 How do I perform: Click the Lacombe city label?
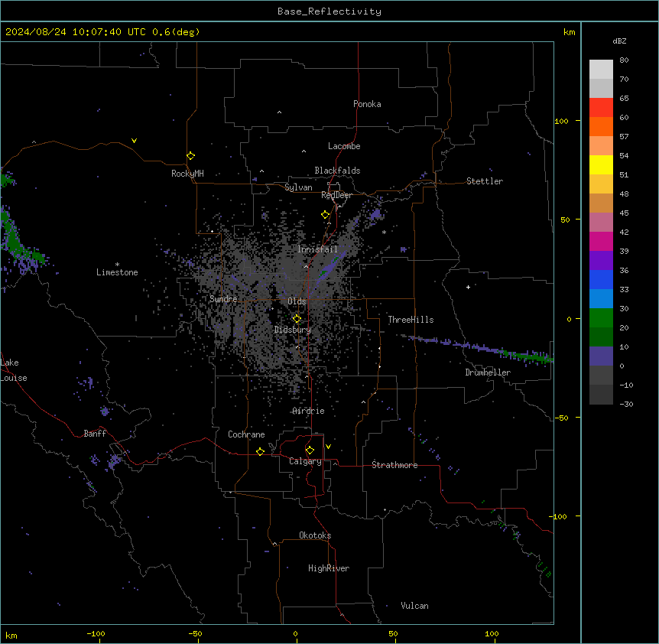click(x=344, y=146)
